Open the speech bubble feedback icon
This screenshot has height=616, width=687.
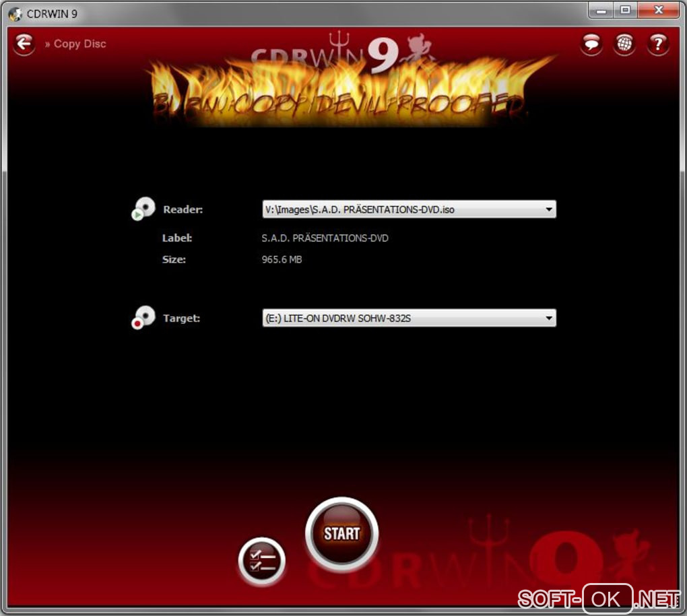[x=591, y=44]
